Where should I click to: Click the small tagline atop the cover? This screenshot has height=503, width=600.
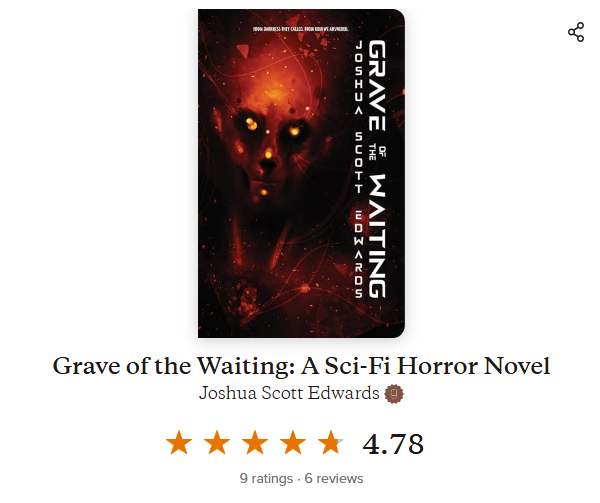click(301, 29)
